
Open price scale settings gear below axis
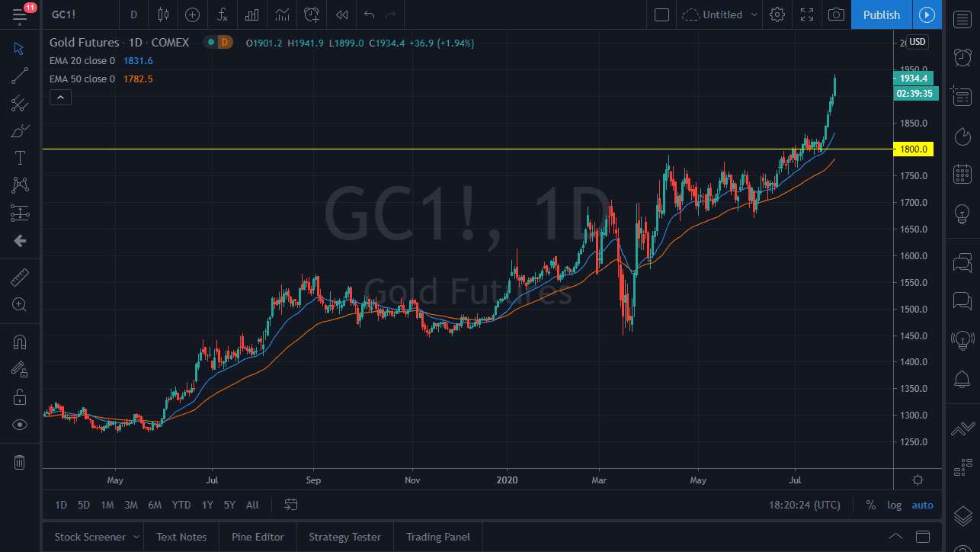click(x=918, y=480)
